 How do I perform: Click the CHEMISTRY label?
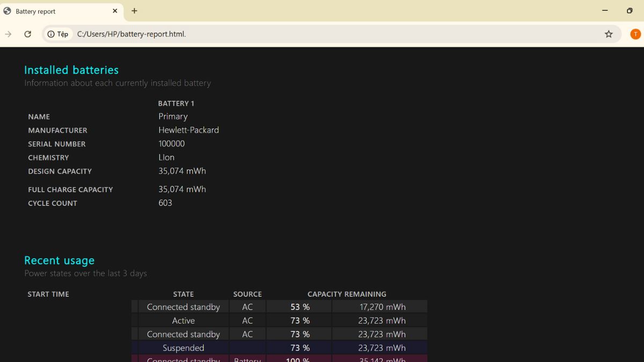click(x=48, y=158)
